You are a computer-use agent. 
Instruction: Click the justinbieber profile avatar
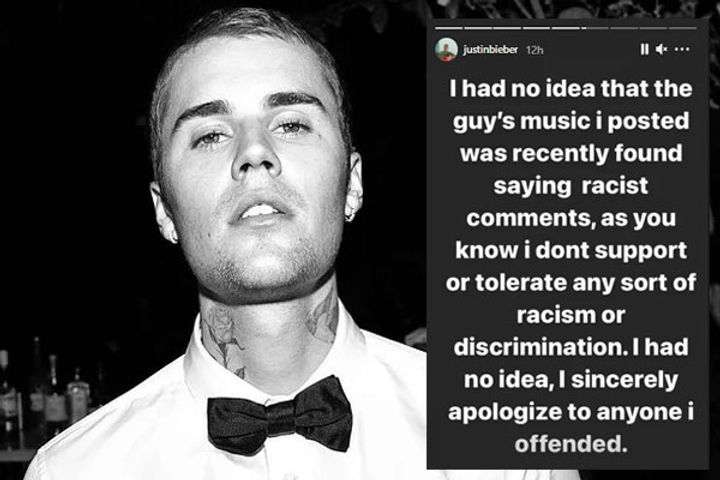[447, 49]
